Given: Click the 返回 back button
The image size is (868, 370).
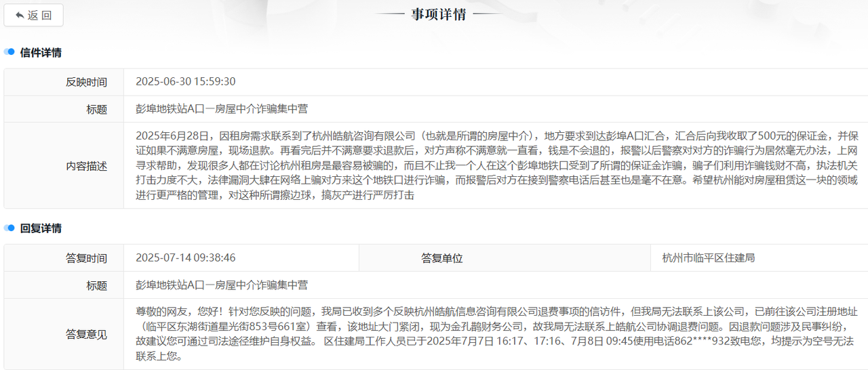Looking at the screenshot, I should (33, 15).
